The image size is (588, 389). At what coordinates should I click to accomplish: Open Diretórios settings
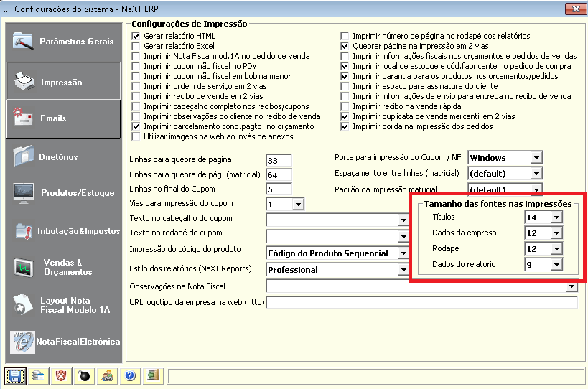(x=64, y=156)
